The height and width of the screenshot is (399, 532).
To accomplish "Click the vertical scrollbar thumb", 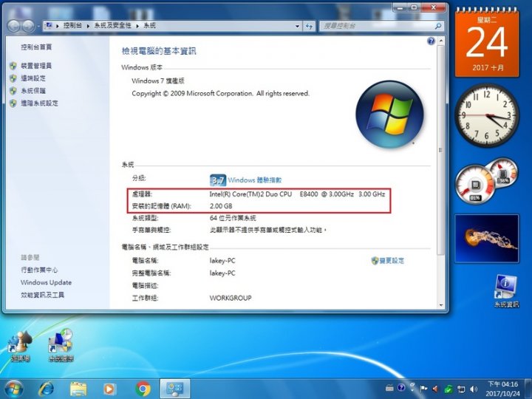I will (440, 150).
